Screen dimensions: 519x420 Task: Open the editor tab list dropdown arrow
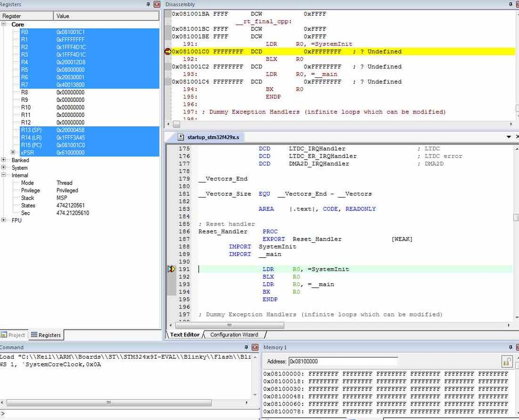(509, 137)
